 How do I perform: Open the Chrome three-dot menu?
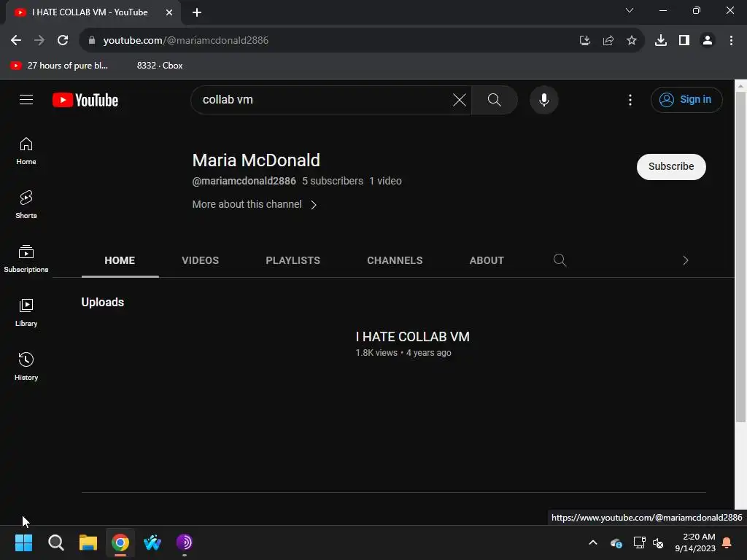click(731, 41)
